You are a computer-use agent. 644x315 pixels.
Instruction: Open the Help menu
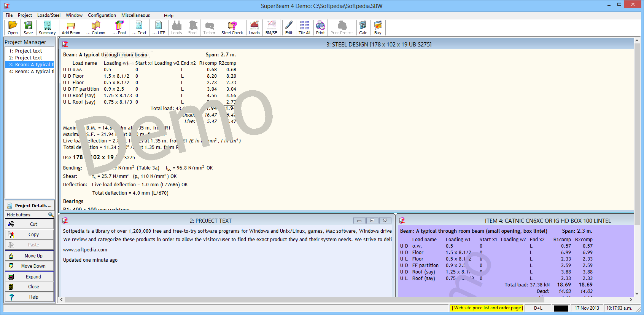pos(169,16)
